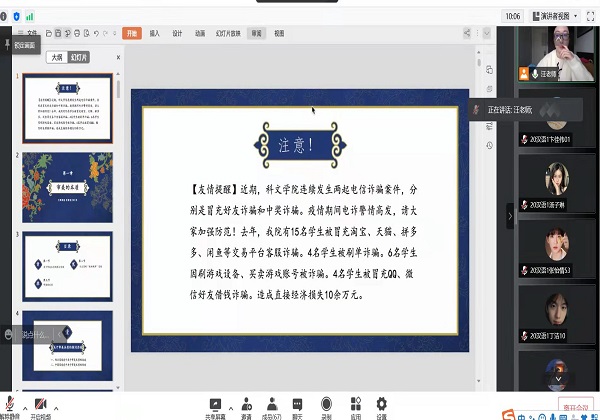Select slide 2 thumbnail with floral background
The image size is (600, 420).
click(67, 187)
